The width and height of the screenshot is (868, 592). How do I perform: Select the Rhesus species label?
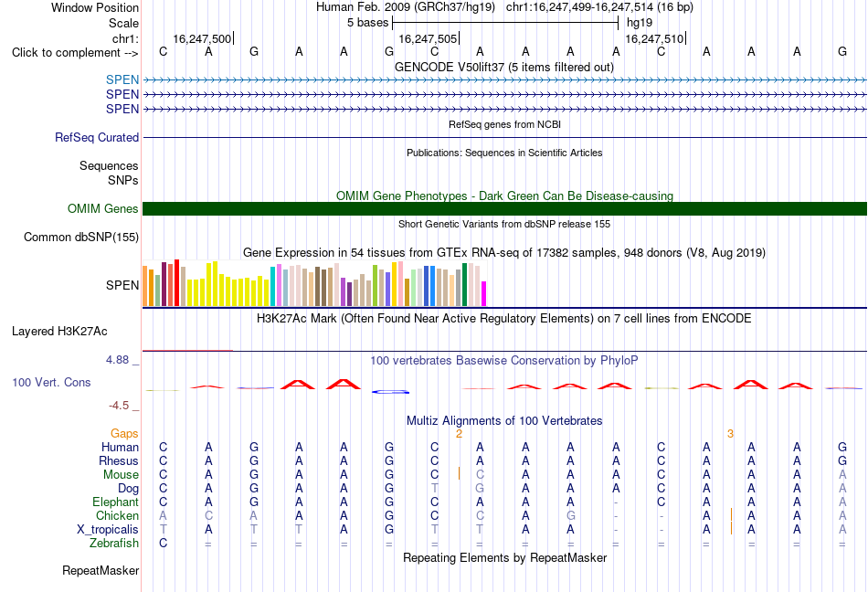[x=119, y=460]
